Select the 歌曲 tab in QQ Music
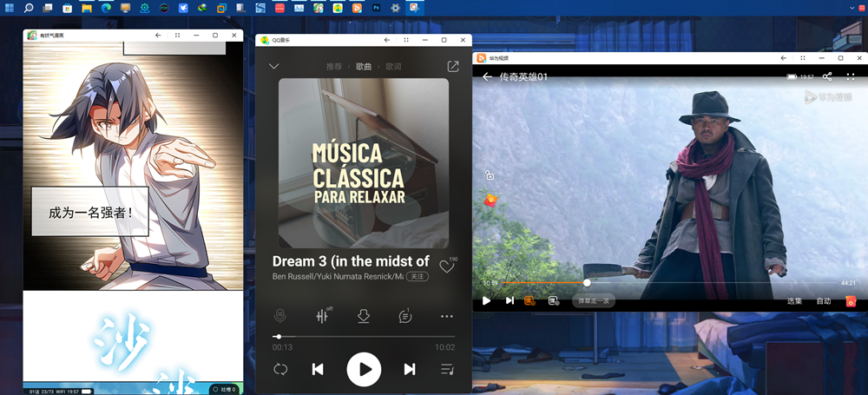Viewport: 868px width, 395px height. [364, 67]
